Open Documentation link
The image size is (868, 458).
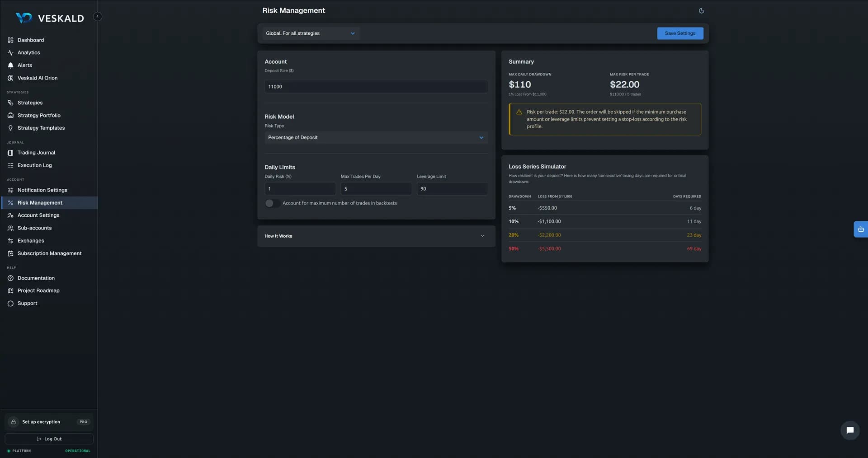coord(49,278)
